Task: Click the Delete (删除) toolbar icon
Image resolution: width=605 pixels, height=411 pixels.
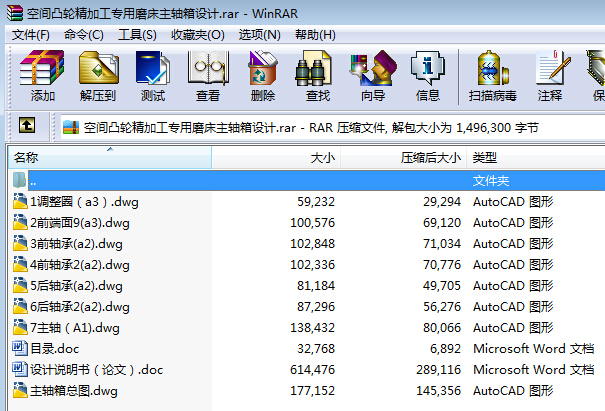Action: [x=263, y=76]
